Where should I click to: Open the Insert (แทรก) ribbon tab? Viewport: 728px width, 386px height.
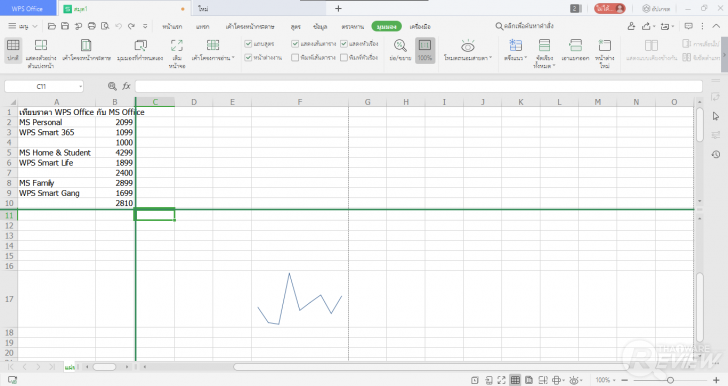[x=202, y=27]
